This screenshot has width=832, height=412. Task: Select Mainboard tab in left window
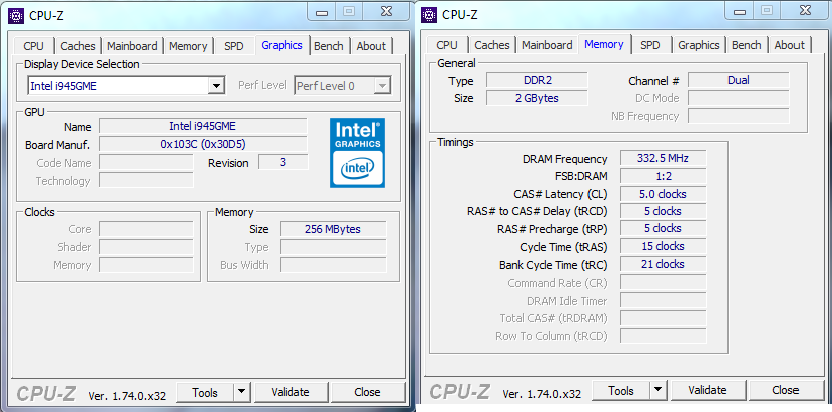(x=132, y=46)
